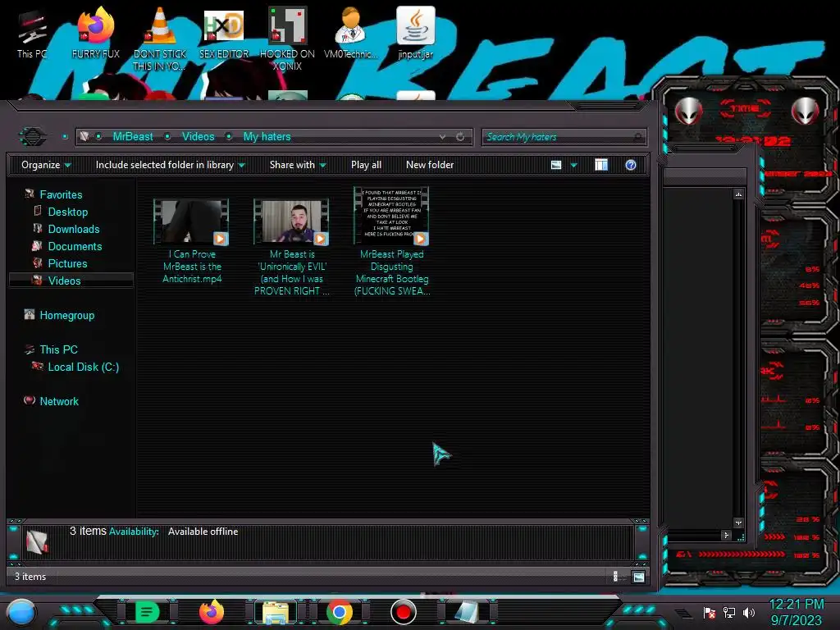Click My haters in the address breadcrumb
This screenshot has width=840, height=630.
(x=267, y=137)
